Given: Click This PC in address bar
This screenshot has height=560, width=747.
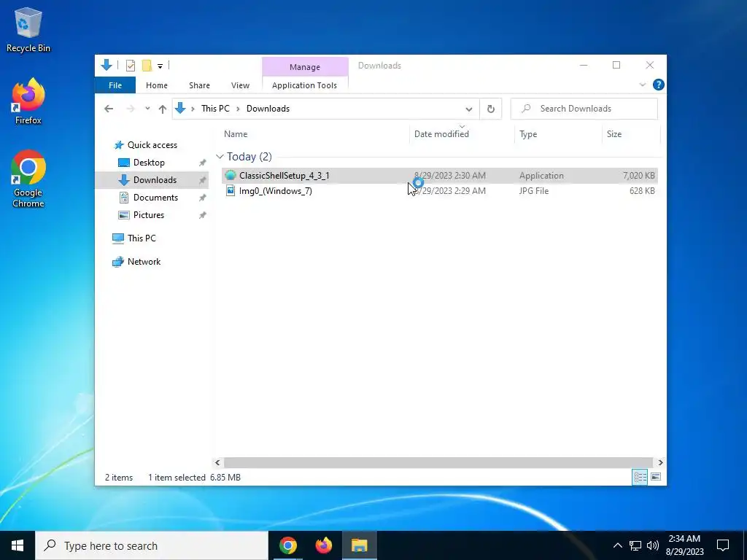Looking at the screenshot, I should coord(215,109).
